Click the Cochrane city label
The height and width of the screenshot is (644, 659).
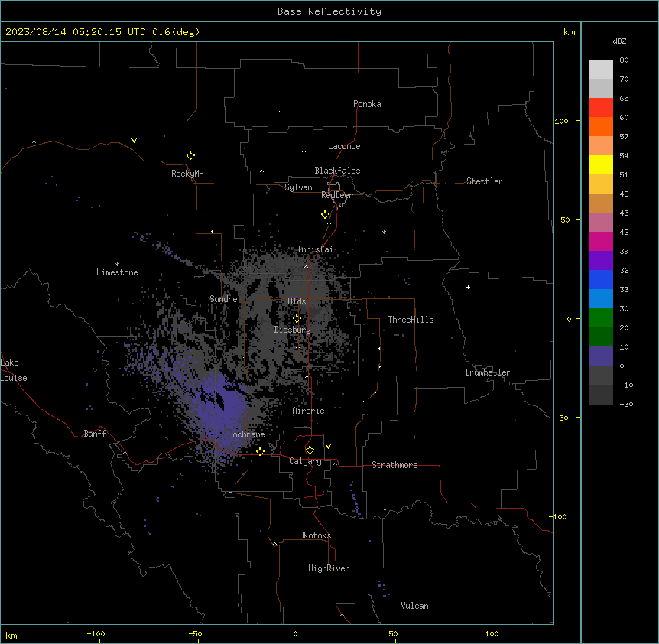pyautogui.click(x=246, y=434)
